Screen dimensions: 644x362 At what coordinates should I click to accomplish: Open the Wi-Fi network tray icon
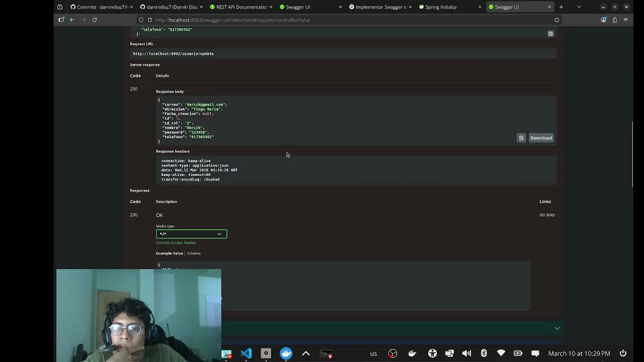[x=501, y=353]
